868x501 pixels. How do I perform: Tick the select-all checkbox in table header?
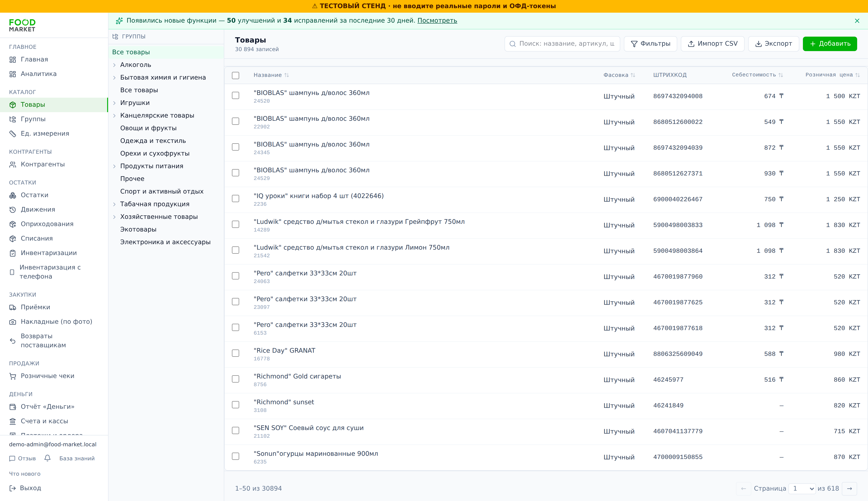click(235, 75)
